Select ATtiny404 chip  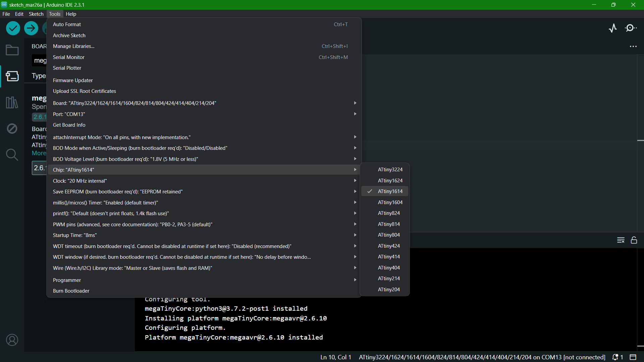click(x=385, y=268)
